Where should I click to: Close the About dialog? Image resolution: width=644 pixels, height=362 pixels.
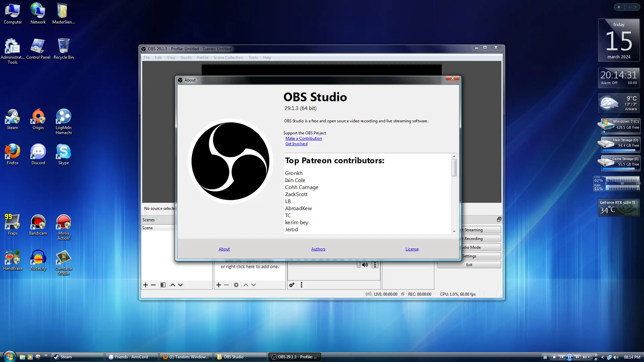click(x=452, y=79)
